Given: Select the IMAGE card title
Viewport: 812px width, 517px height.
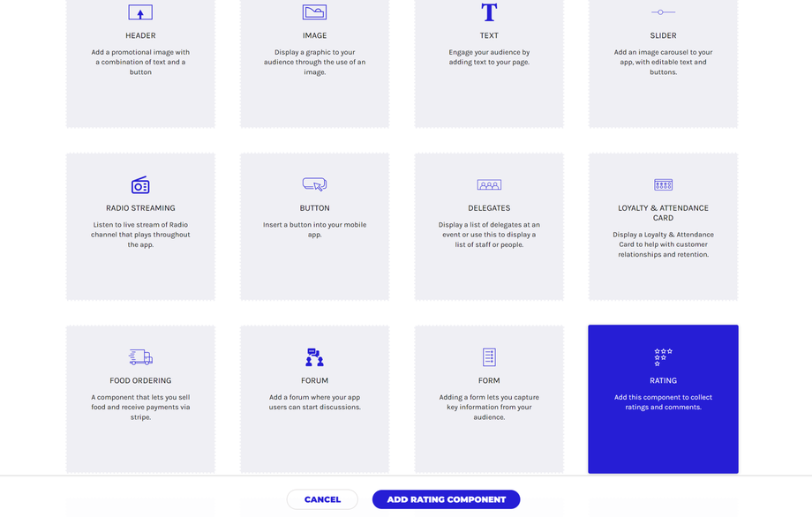Looking at the screenshot, I should pos(314,35).
